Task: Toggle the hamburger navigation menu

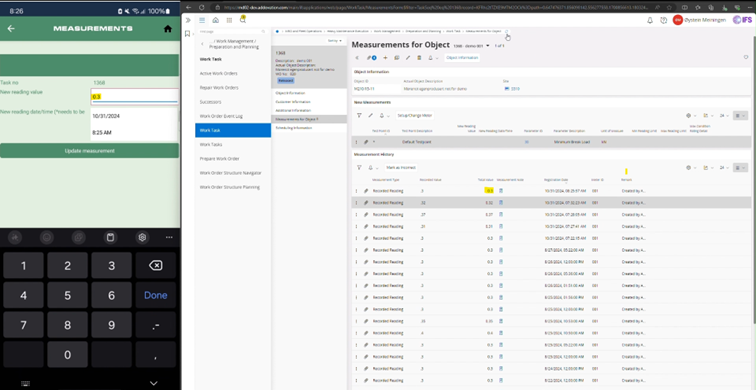Action: pos(202,20)
